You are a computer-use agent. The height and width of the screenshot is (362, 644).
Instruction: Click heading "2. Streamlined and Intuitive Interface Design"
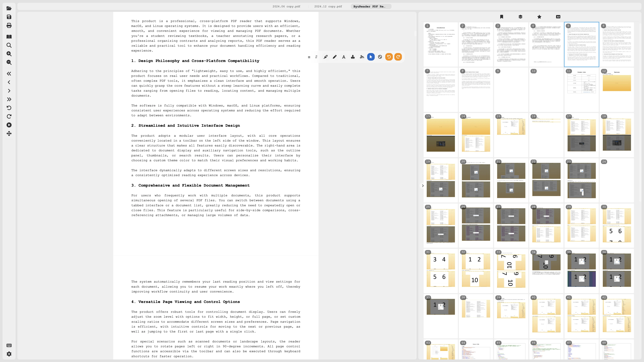tap(186, 126)
